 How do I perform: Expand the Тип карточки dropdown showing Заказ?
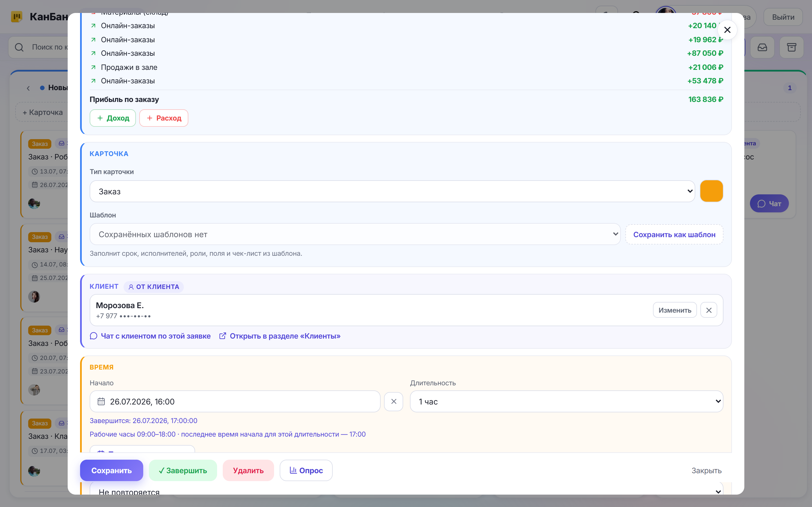pyautogui.click(x=392, y=192)
